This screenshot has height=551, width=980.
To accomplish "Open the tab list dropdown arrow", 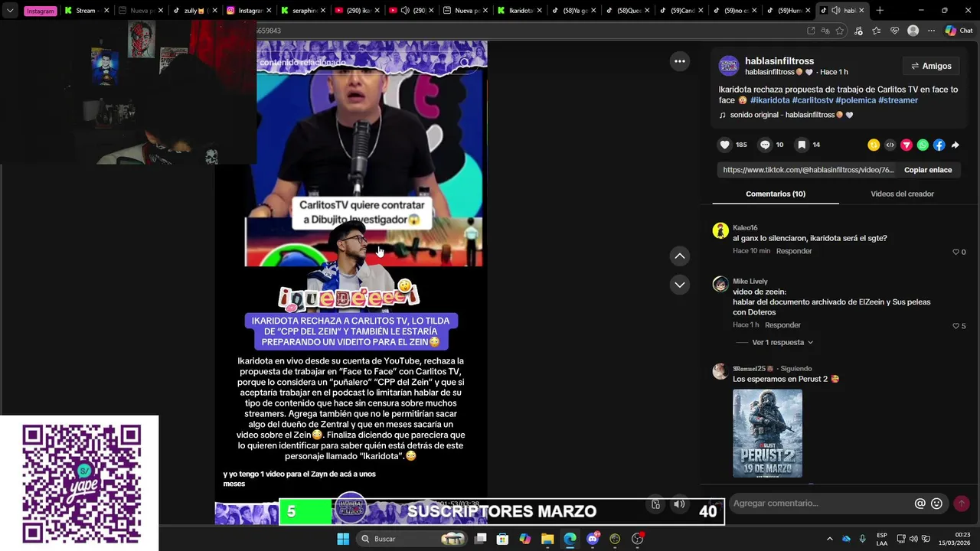I will (x=10, y=11).
